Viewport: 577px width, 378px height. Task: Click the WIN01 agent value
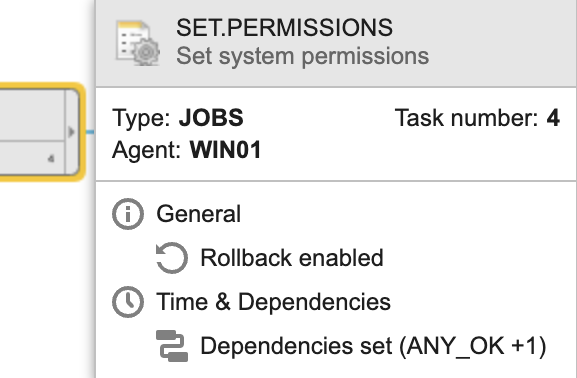tap(225, 150)
